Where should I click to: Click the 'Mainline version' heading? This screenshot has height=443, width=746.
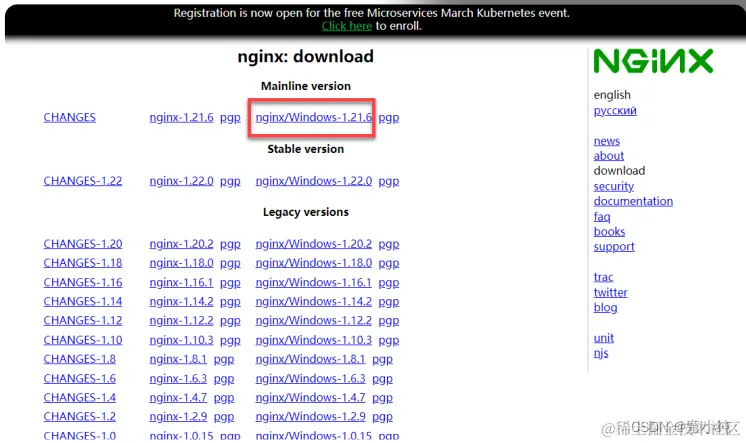tap(305, 86)
